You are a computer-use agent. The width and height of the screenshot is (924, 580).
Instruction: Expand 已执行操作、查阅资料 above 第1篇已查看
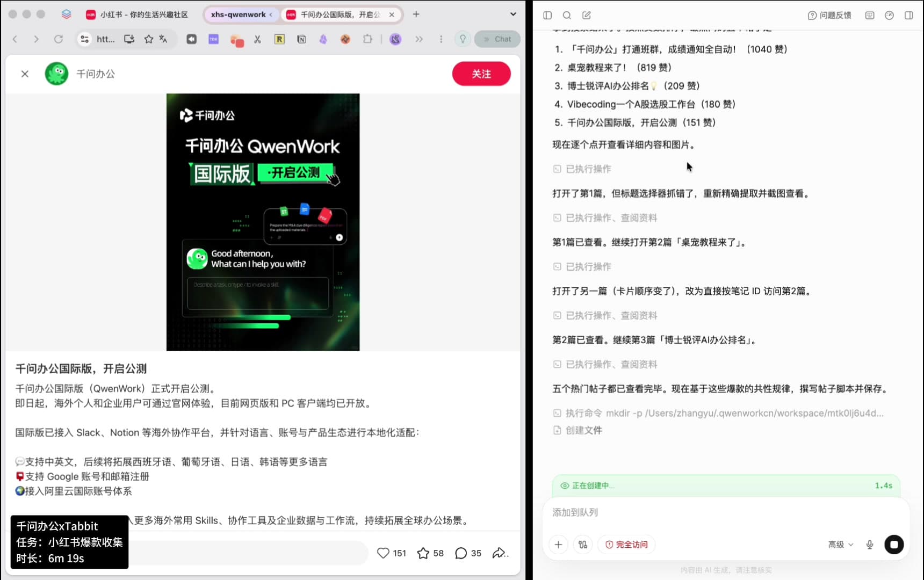(x=605, y=218)
